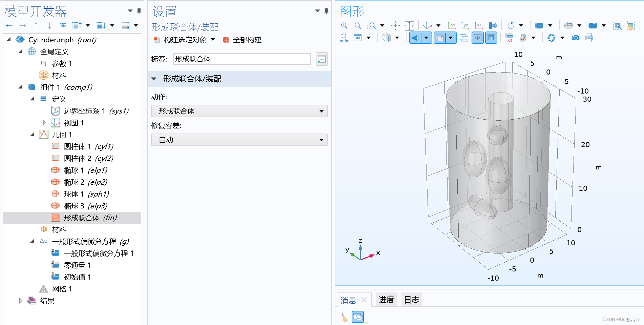Screen dimensions: 644x325
Task: Click inside the 标签 text field
Action: coord(241,59)
